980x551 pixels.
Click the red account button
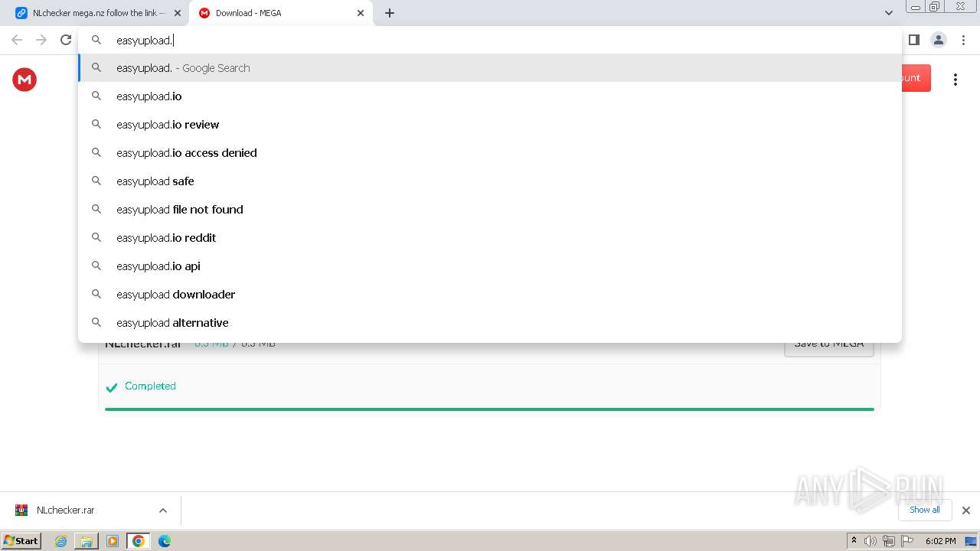click(916, 78)
